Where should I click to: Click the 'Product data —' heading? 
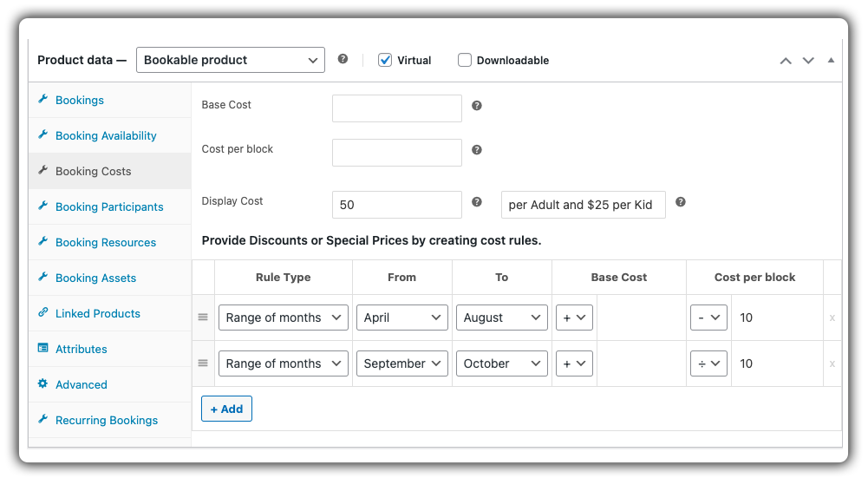(x=82, y=60)
